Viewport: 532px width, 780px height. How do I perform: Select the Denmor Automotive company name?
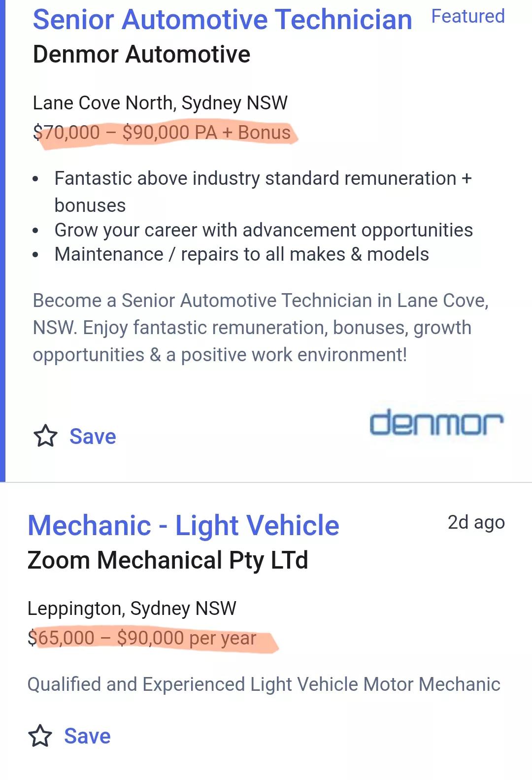tap(141, 54)
